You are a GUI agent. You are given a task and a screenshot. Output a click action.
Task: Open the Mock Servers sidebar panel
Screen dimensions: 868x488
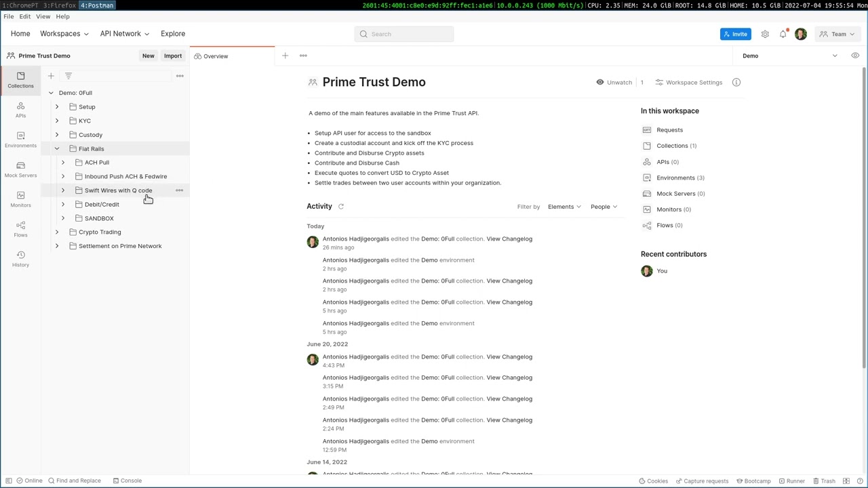[x=20, y=169]
